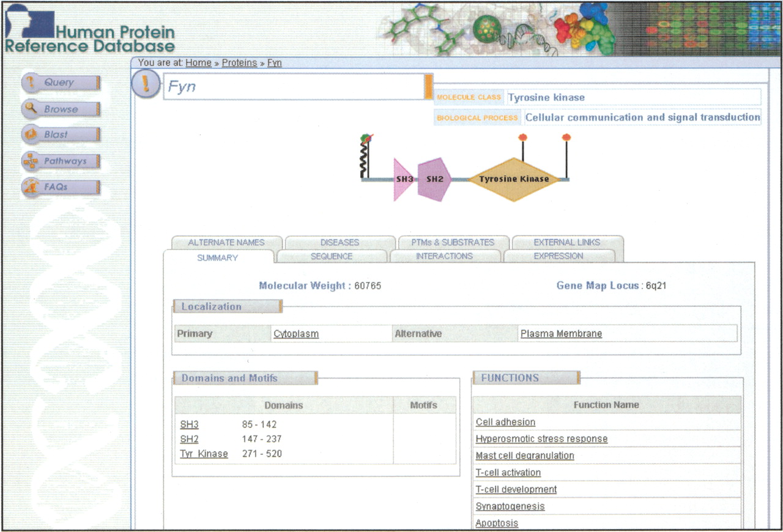Click the Tyr_Kinase range 271 - 520
The image size is (783, 532).
pyautogui.click(x=262, y=454)
